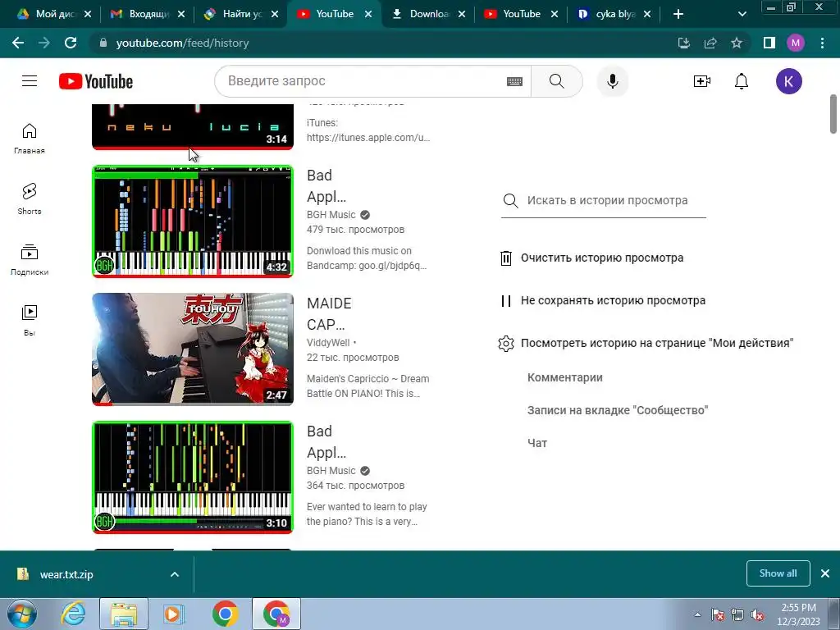
Task: Open the wear.txt.zip downloaded file
Action: [66, 574]
